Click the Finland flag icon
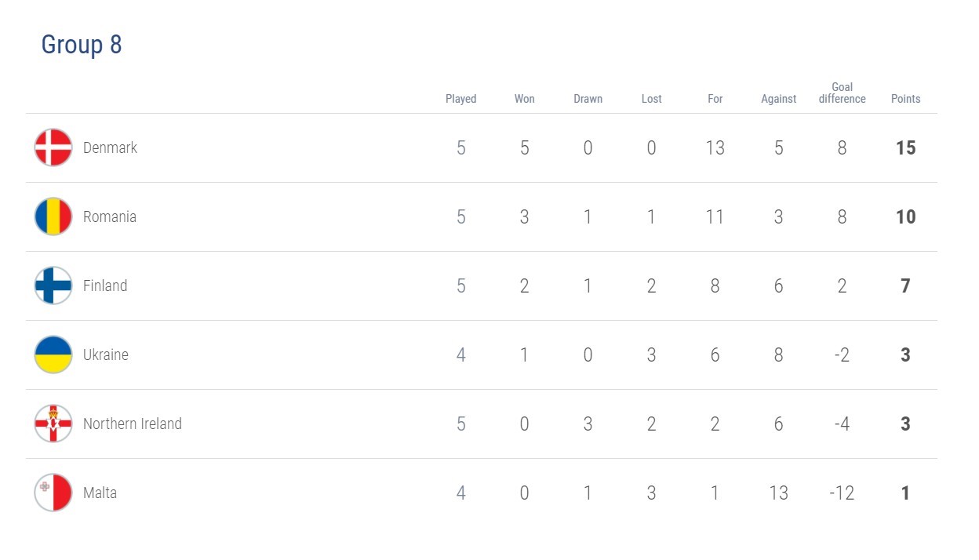Screen dimensions: 979x560 pyautogui.click(x=53, y=285)
